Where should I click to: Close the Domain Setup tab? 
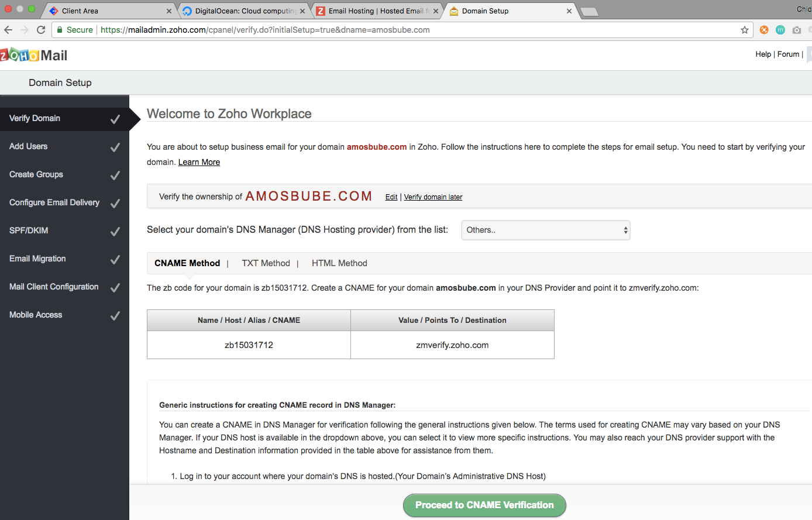[569, 11]
